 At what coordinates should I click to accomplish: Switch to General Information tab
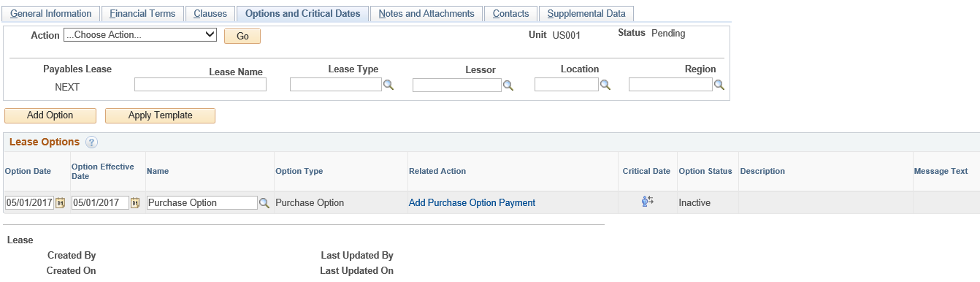[51, 13]
